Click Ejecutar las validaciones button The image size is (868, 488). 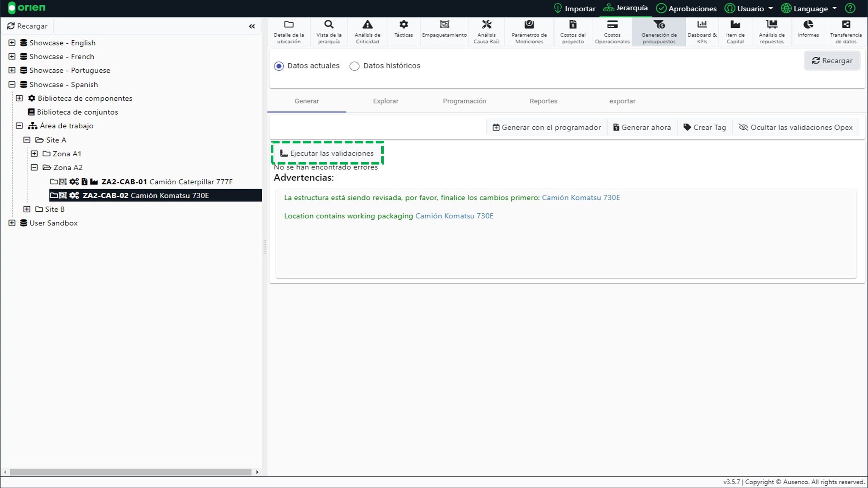tap(327, 153)
